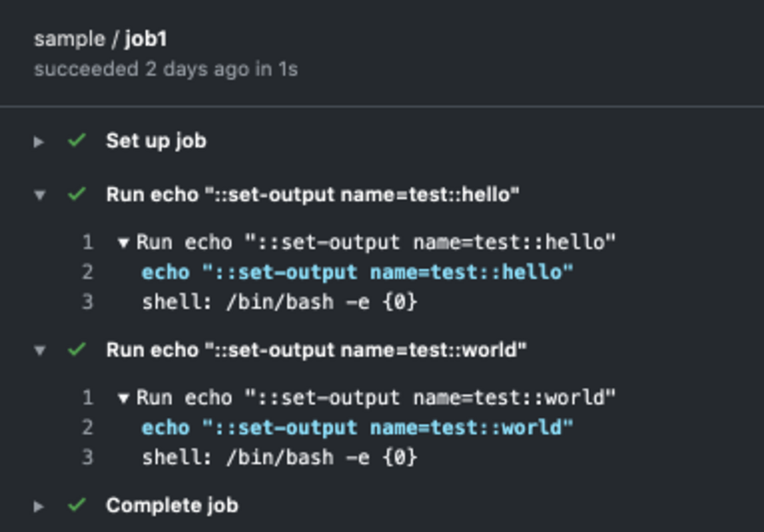Click the shell line in world log

point(279,457)
